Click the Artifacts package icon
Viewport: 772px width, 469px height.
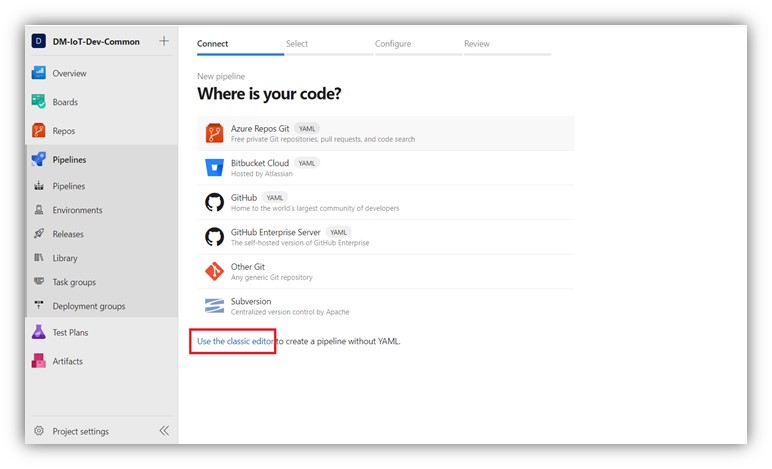(38, 361)
